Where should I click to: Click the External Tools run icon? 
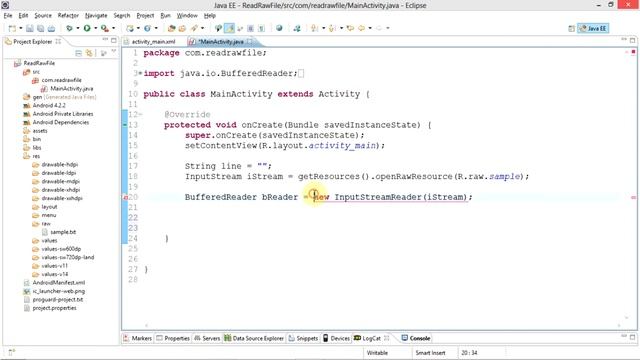pos(105,28)
